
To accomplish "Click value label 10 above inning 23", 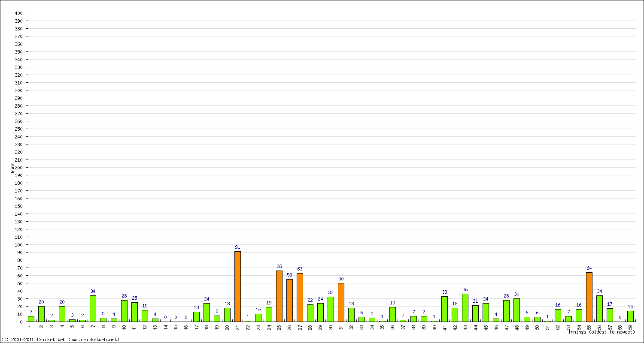I will [x=258, y=310].
